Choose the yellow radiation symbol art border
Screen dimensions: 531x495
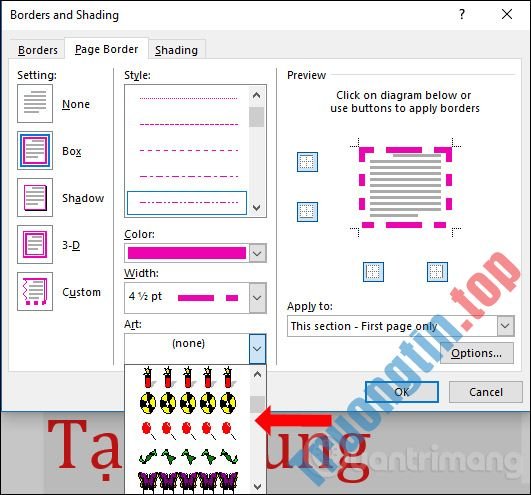coord(188,403)
